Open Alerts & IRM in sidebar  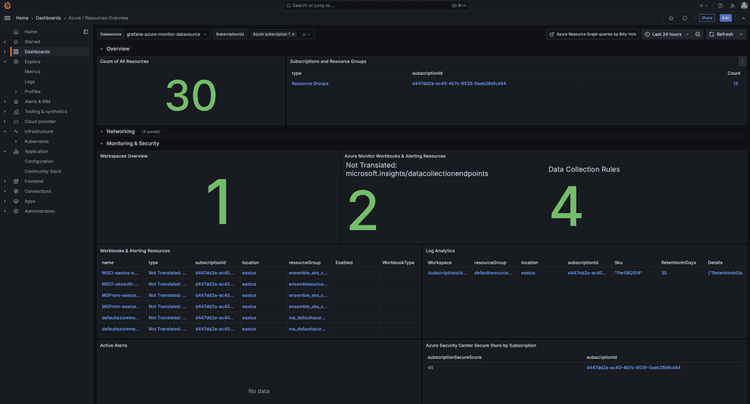pos(38,101)
